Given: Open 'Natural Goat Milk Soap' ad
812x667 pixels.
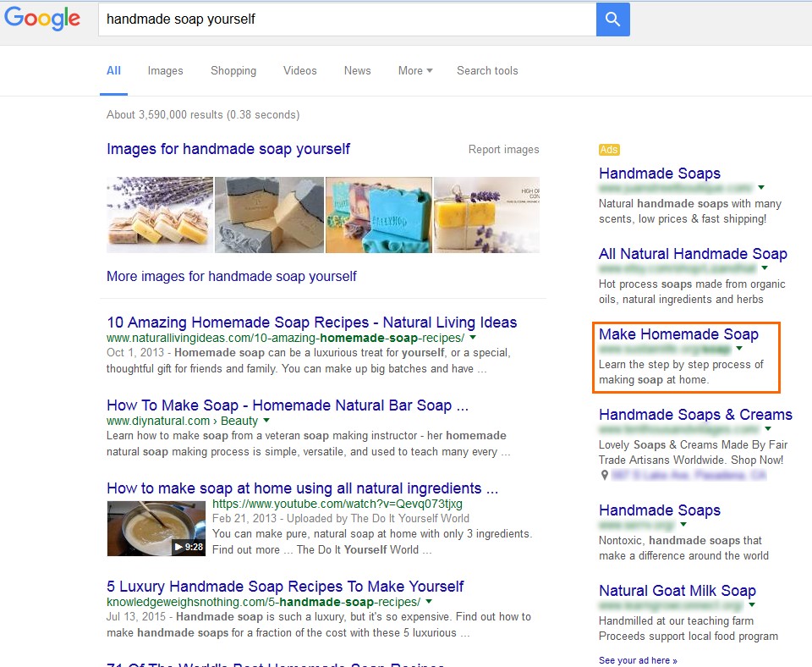Looking at the screenshot, I should [678, 590].
